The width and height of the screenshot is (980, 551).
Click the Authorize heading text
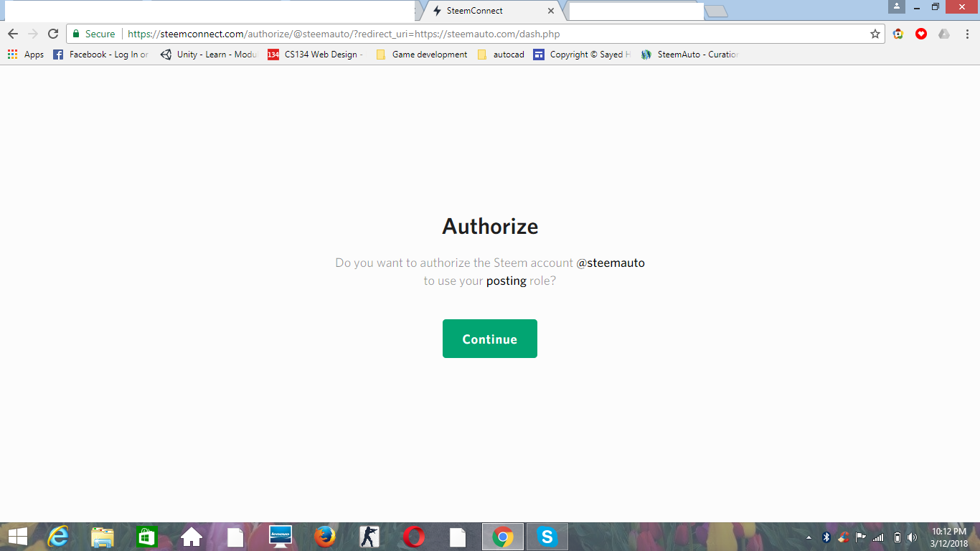pos(490,227)
